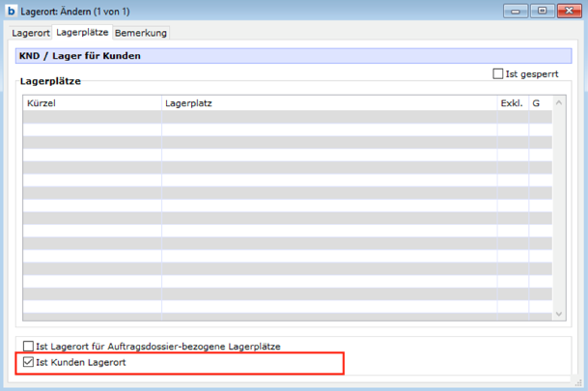Click the blue 'b' application icon in title bar

pyautogui.click(x=11, y=11)
